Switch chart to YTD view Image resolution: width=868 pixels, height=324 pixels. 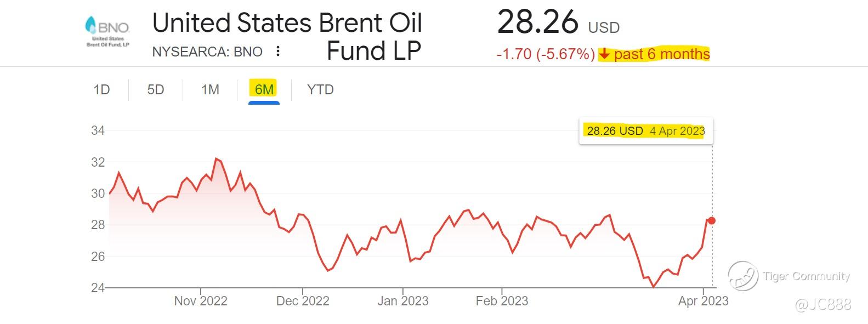coord(320,89)
